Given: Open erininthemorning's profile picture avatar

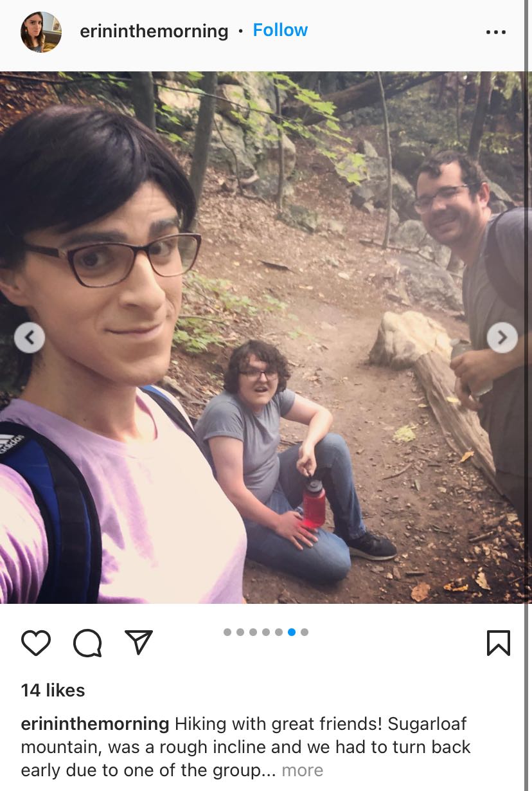Looking at the screenshot, I should tap(41, 32).
